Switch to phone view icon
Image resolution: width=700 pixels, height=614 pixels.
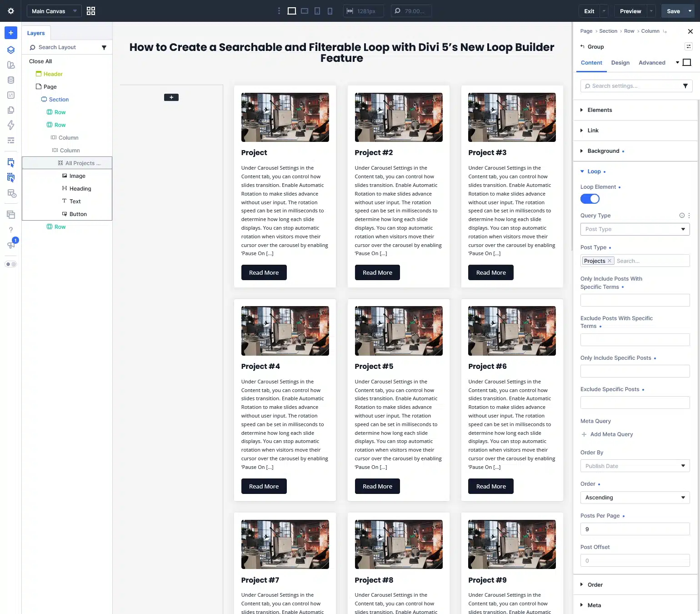click(x=330, y=11)
